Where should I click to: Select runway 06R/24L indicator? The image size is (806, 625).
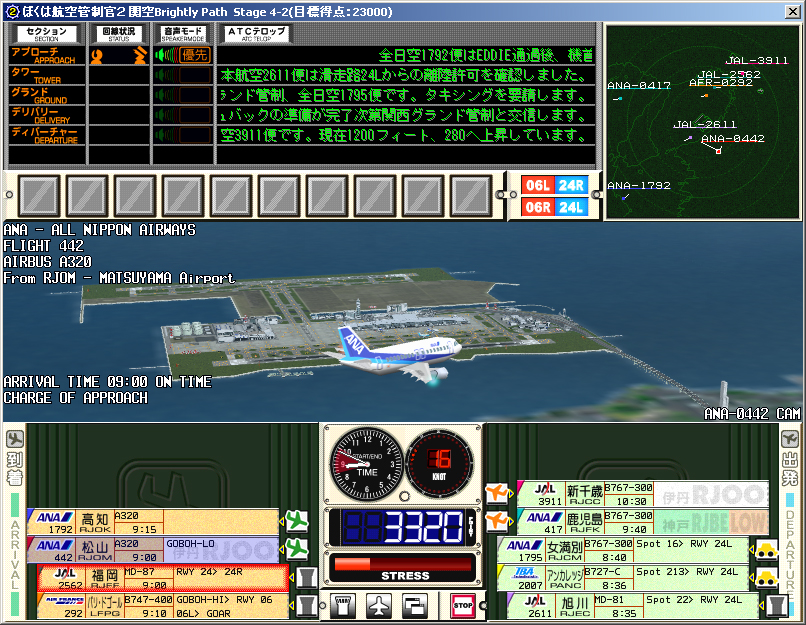[554, 207]
